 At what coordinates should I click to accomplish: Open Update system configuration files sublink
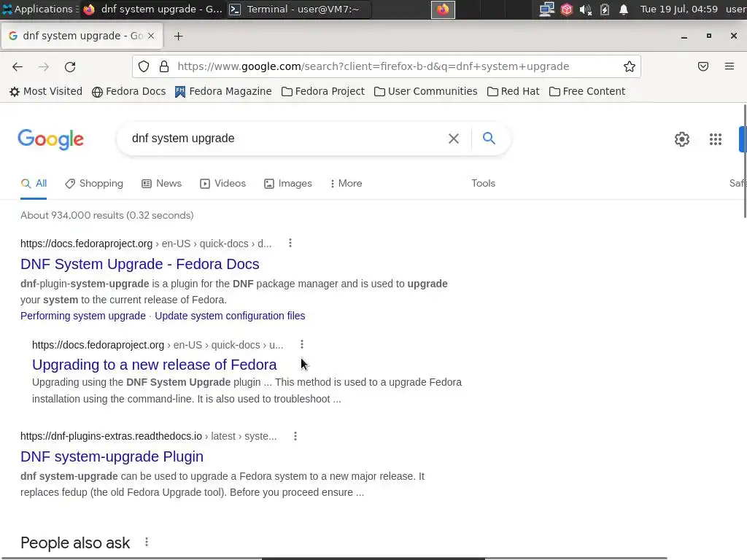pyautogui.click(x=230, y=316)
